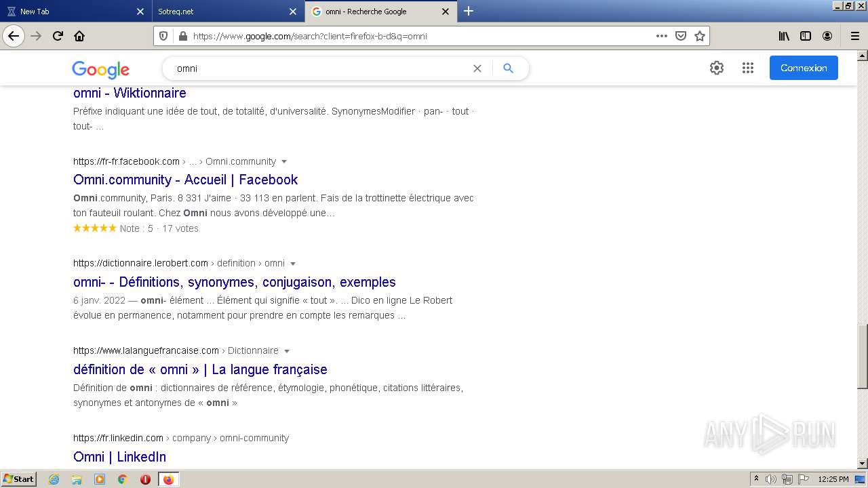Open the Google apps grid
The image size is (868, 488).
(x=748, y=68)
